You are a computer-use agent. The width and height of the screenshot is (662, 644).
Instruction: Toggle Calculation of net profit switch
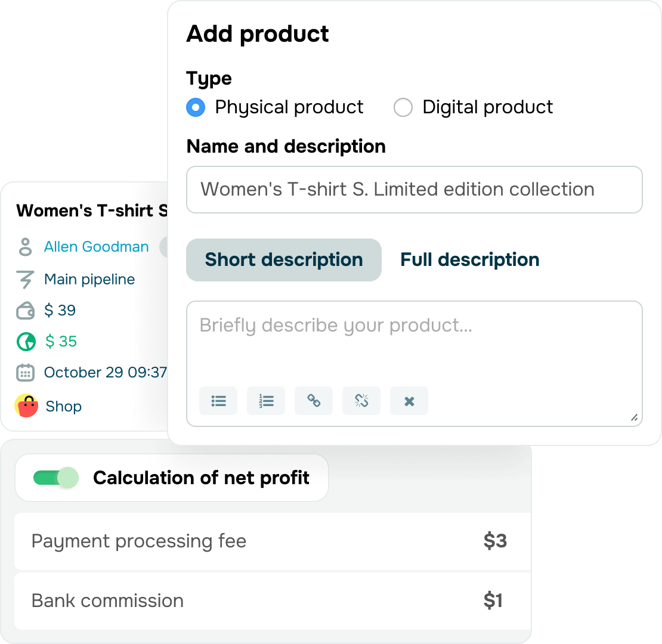click(56, 478)
